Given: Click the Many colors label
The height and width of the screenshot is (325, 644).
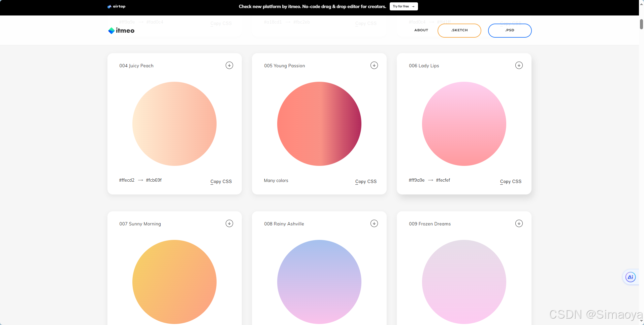Looking at the screenshot, I should pyautogui.click(x=276, y=180).
